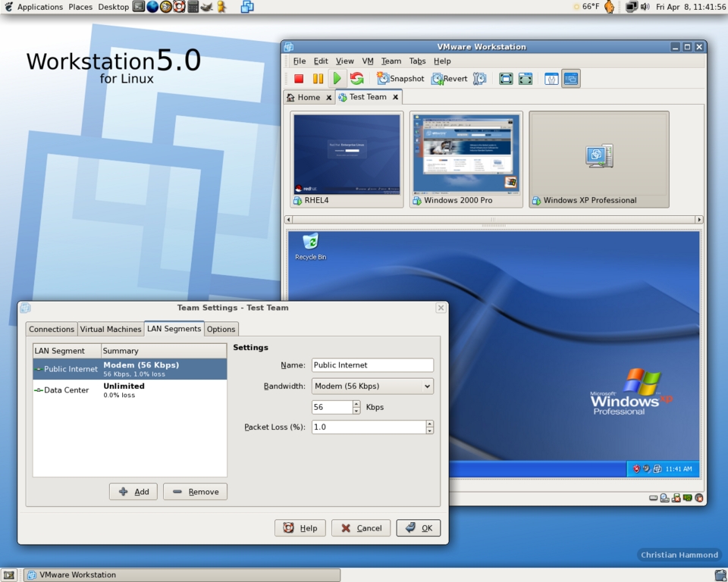Switch to the Virtual Machines tab
Image resolution: width=728 pixels, height=582 pixels.
click(x=111, y=329)
